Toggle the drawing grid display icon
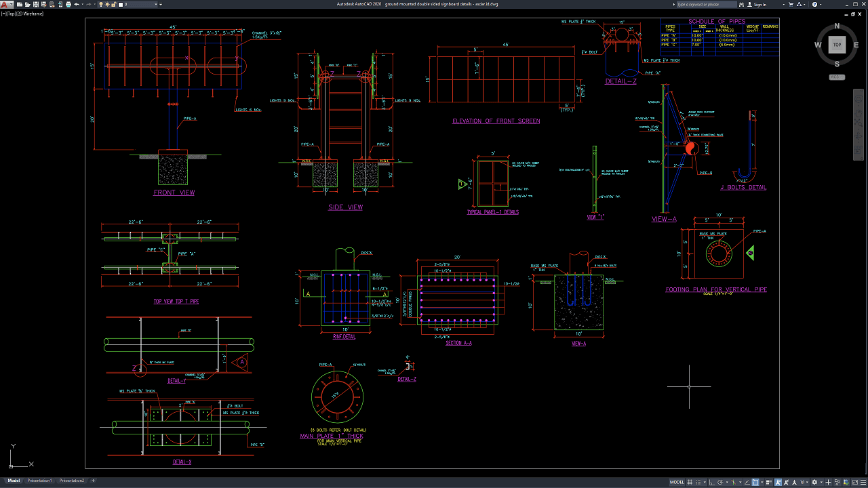This screenshot has height=488, width=868. pos(690,482)
